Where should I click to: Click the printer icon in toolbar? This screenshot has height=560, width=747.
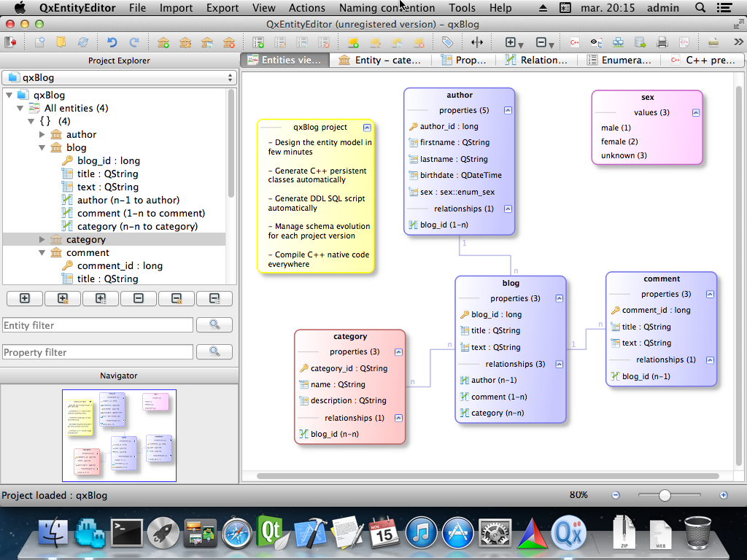pos(662,43)
